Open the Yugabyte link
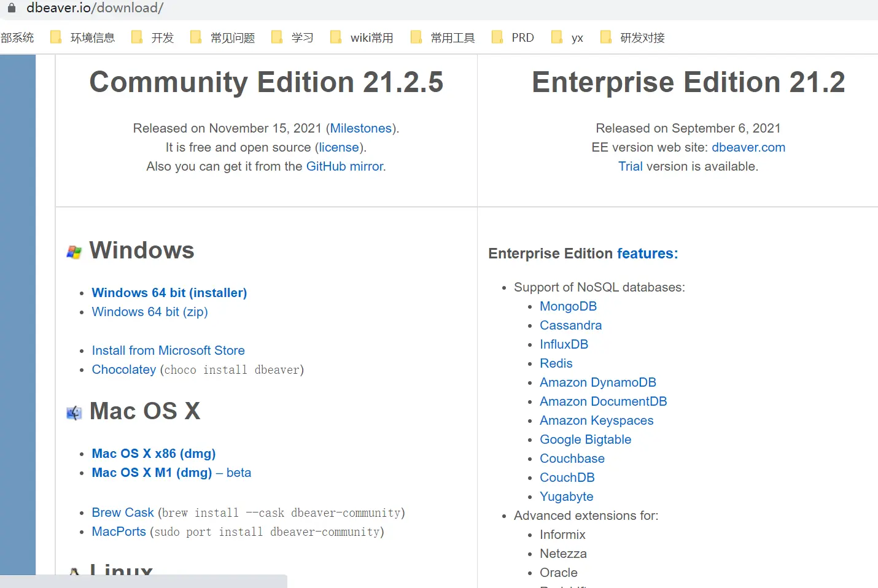Image resolution: width=878 pixels, height=588 pixels. point(566,497)
